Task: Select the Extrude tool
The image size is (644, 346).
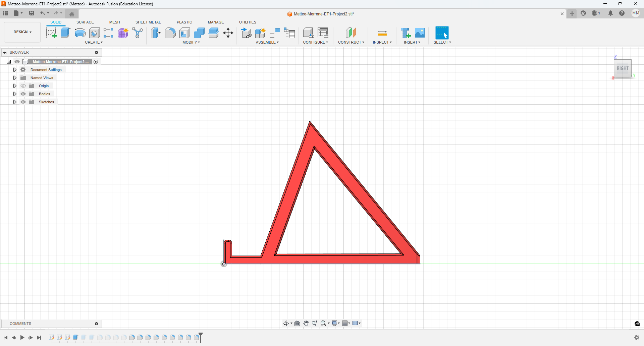Action: 65,33
